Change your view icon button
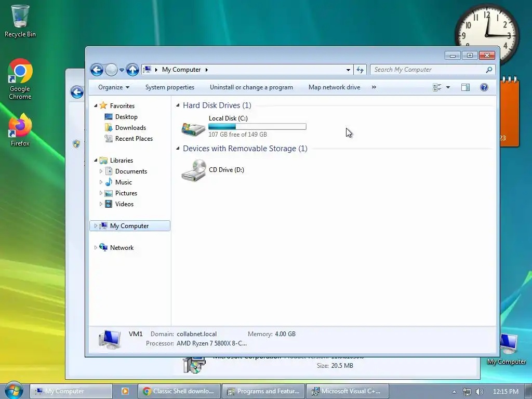The image size is (532, 399). click(437, 87)
